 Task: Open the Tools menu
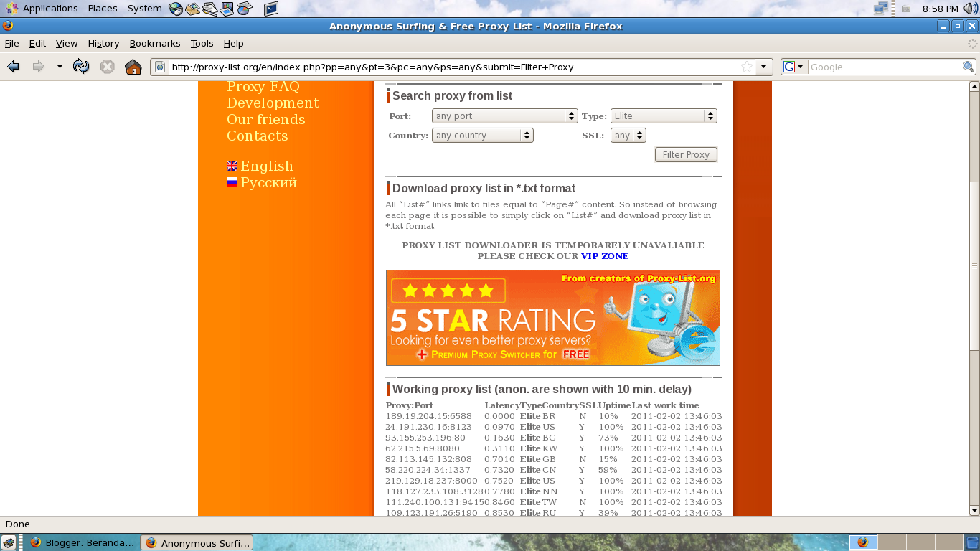click(202, 43)
